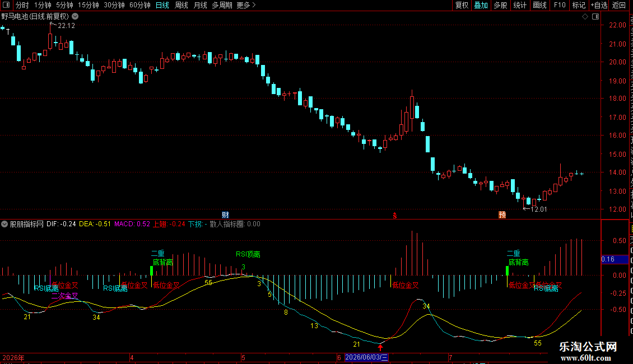Click the diamond icon above price axis

click(x=585, y=17)
